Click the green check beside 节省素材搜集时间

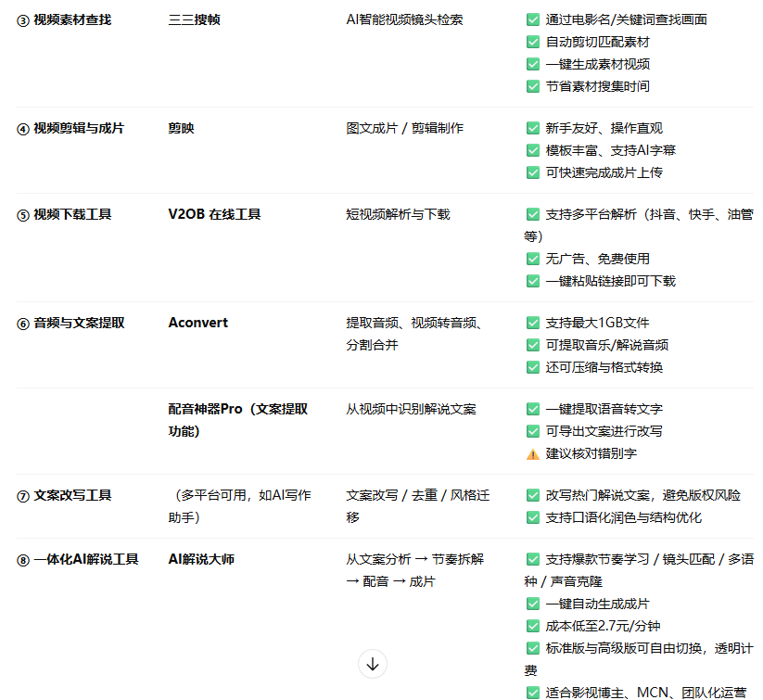click(533, 86)
